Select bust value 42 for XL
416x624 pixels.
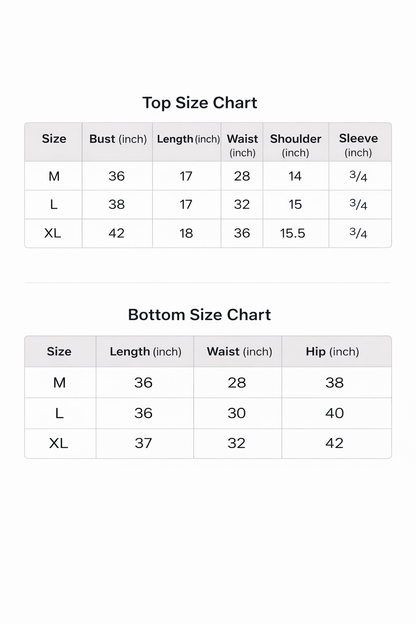(117, 233)
